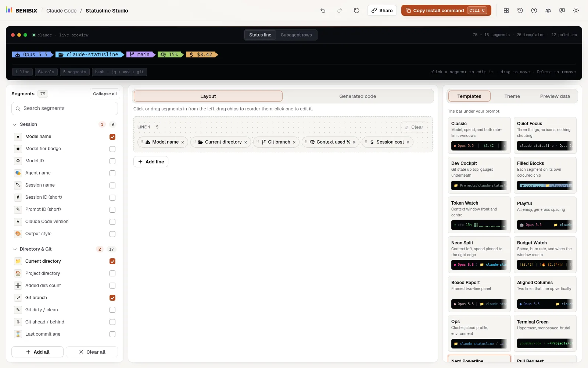The height and width of the screenshot is (368, 588).
Task: Open the grid apps icon
Action: click(506, 11)
